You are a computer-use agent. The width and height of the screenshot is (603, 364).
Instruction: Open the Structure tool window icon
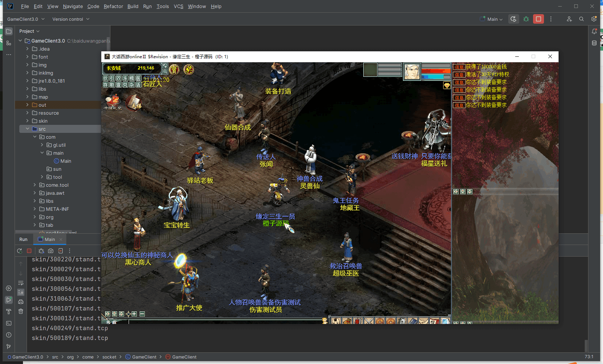tap(9, 43)
